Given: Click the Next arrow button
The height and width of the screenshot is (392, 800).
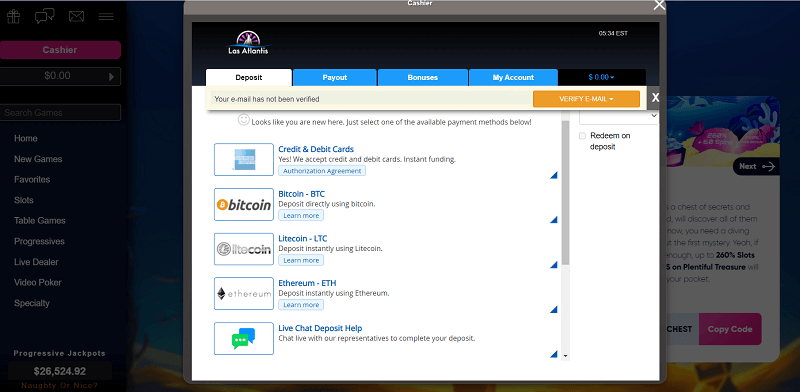Looking at the screenshot, I should click(x=756, y=166).
